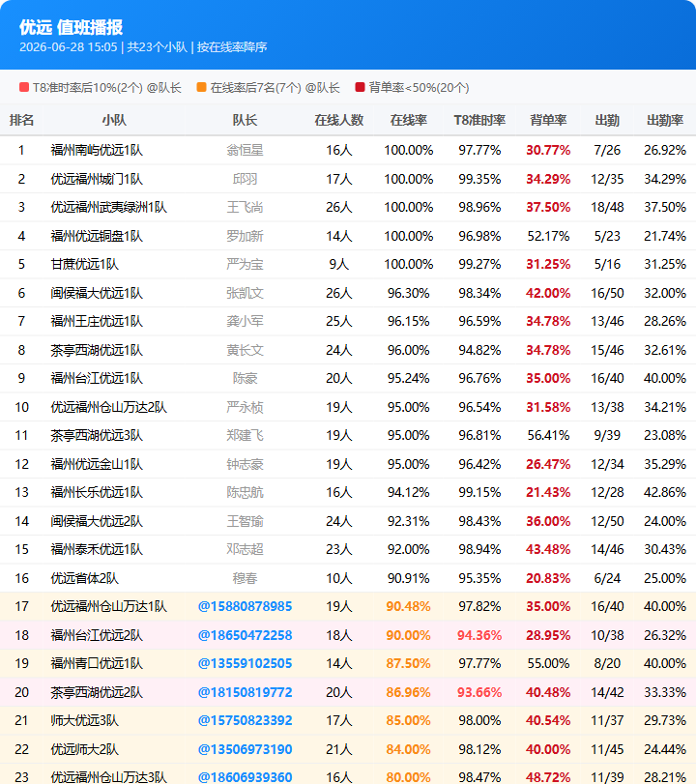Screen dimensions: 696x784
Task: Click captain name 严为宝
Action: [x=245, y=264]
